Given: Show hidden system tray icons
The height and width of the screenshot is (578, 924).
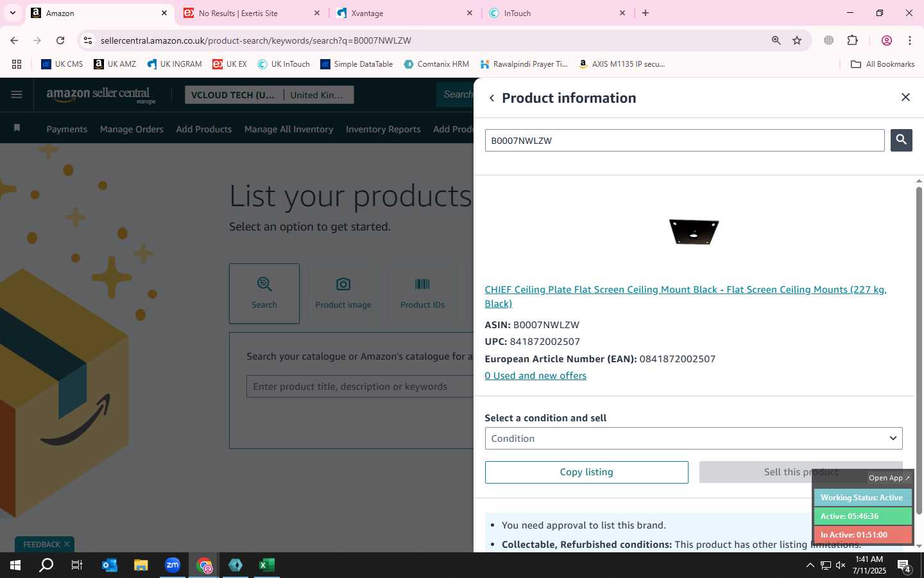Looking at the screenshot, I should click(810, 565).
